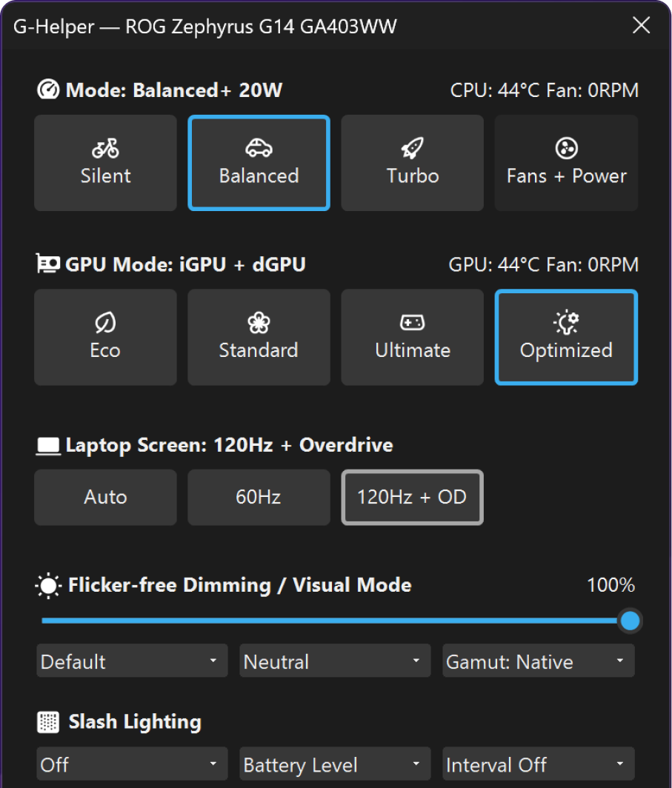Close the G-Helper window
672x788 pixels.
coord(642,25)
